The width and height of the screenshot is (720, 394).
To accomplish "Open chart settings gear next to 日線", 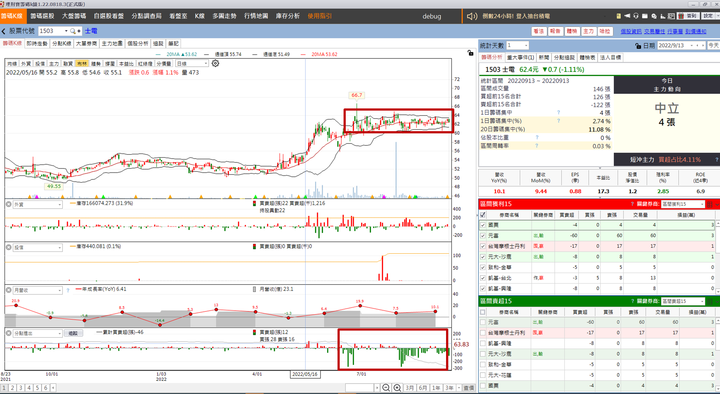I will click(215, 63).
